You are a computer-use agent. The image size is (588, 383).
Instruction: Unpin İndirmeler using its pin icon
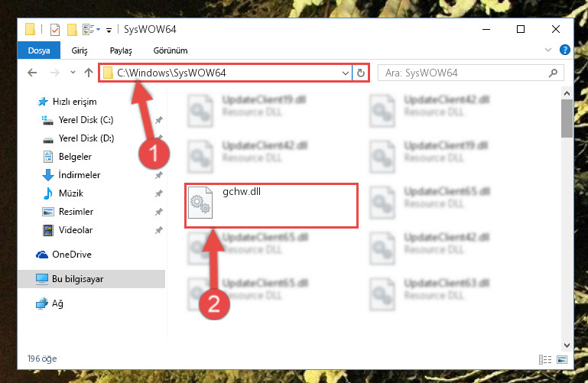pos(159,175)
